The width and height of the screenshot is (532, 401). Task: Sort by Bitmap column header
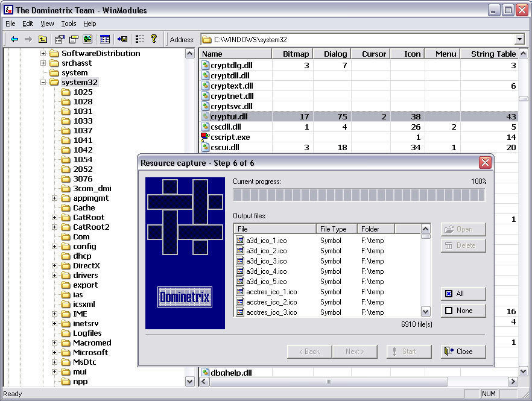pyautogui.click(x=292, y=54)
